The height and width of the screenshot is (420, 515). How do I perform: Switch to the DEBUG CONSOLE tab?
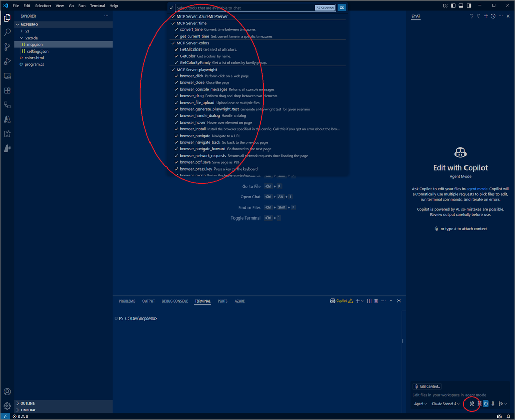175,301
